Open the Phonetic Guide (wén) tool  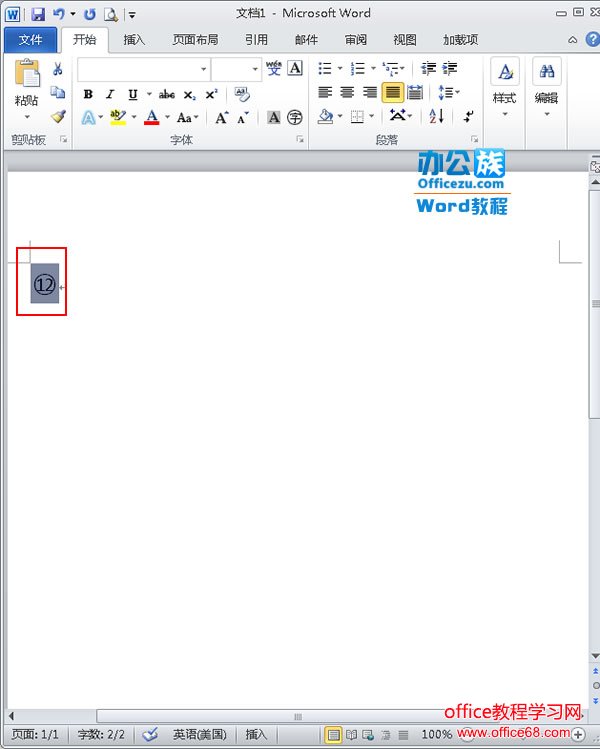(274, 68)
